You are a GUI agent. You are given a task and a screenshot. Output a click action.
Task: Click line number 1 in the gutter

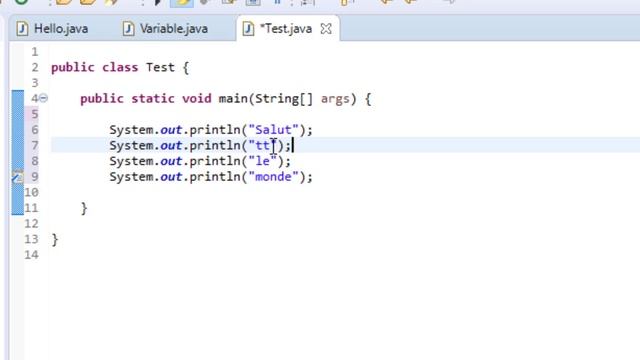click(x=35, y=52)
